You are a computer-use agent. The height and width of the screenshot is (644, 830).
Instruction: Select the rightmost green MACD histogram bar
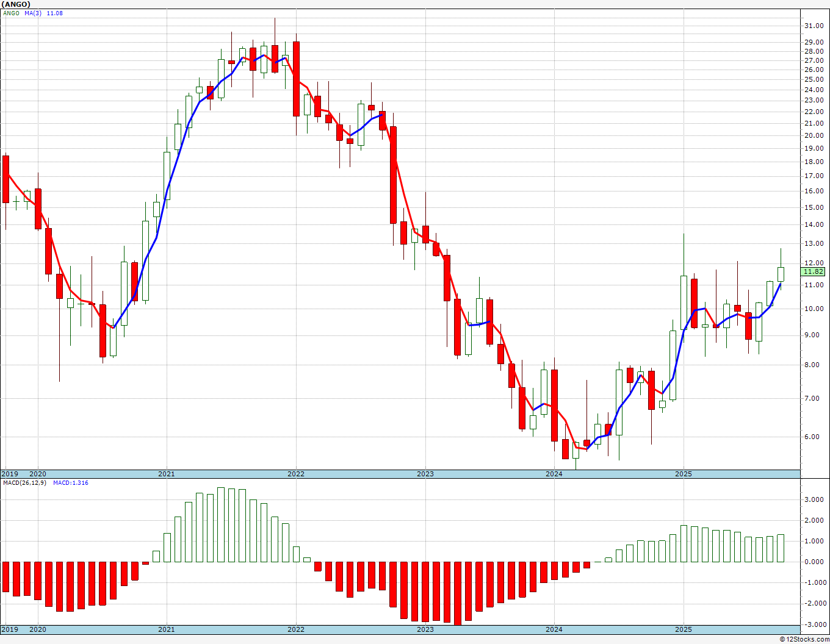click(x=781, y=548)
